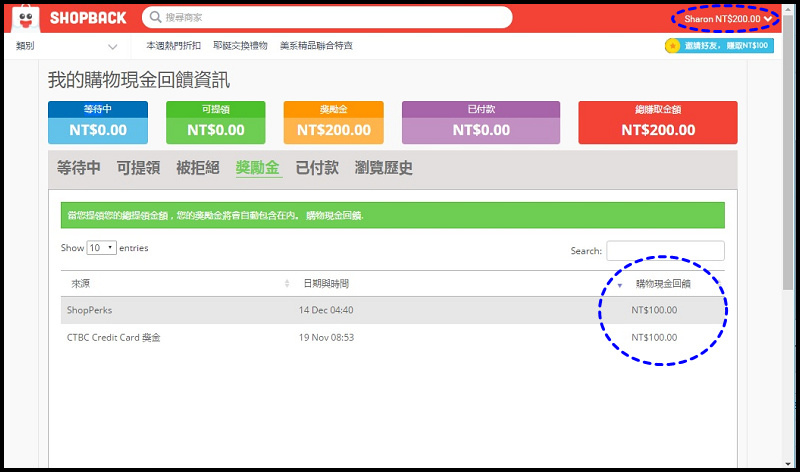Open the 瀏覽歷史 tab
Image resolution: width=800 pixels, height=472 pixels.
(384, 167)
